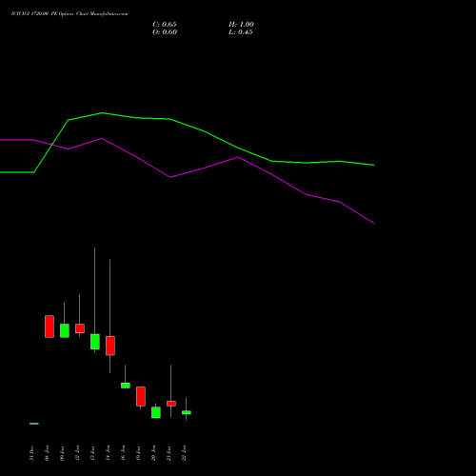
Task: Select the close value 'C: 0.65'
Action: coord(165,25)
